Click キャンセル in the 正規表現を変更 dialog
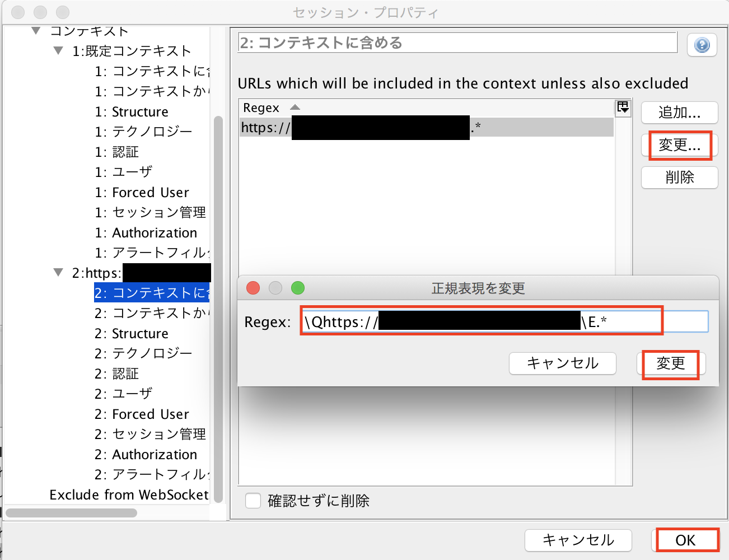This screenshot has width=729, height=560. (562, 363)
